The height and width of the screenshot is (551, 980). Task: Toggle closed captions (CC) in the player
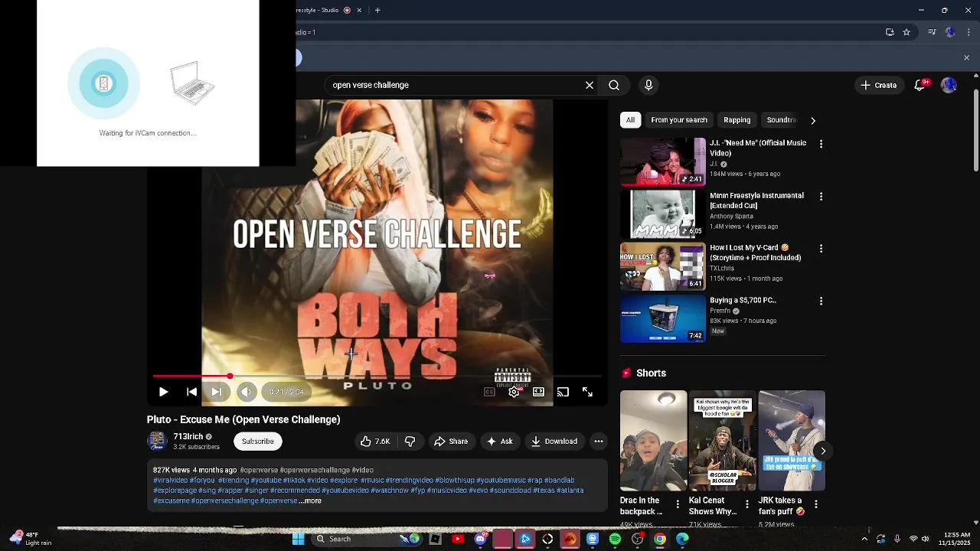(489, 392)
